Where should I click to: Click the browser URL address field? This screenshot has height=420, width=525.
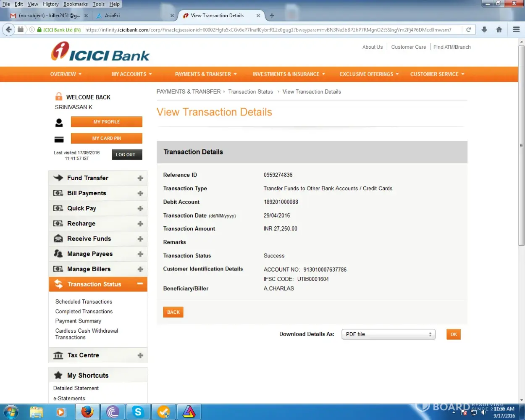click(269, 30)
